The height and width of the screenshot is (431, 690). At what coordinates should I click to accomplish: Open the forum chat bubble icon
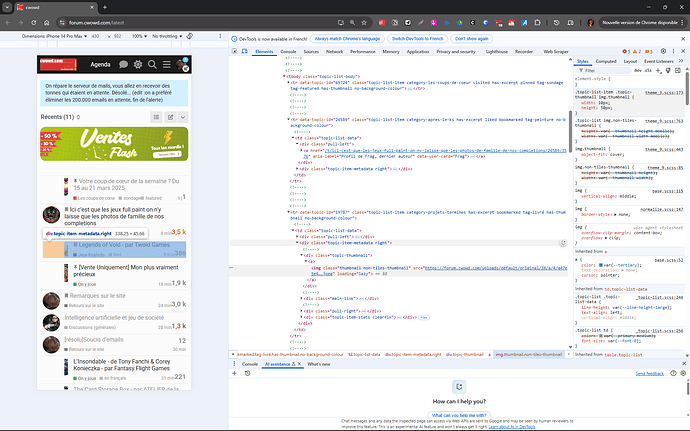pyautogui.click(x=124, y=64)
